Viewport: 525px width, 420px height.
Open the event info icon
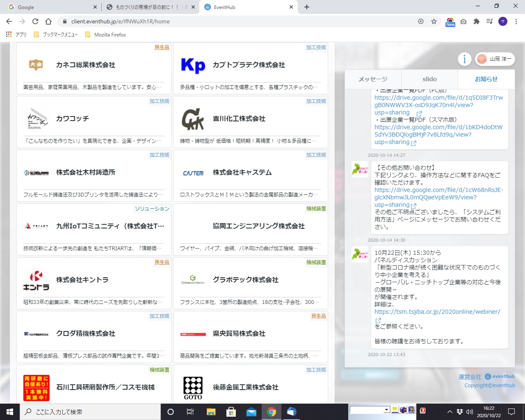464,59
